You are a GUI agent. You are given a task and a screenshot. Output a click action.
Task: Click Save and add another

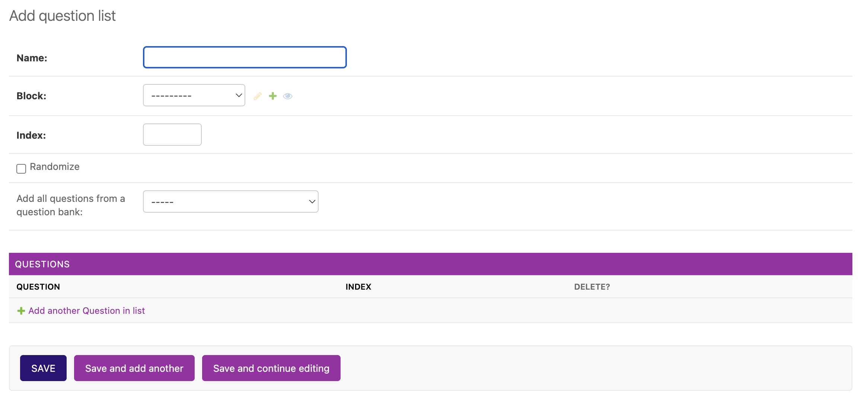(x=134, y=368)
